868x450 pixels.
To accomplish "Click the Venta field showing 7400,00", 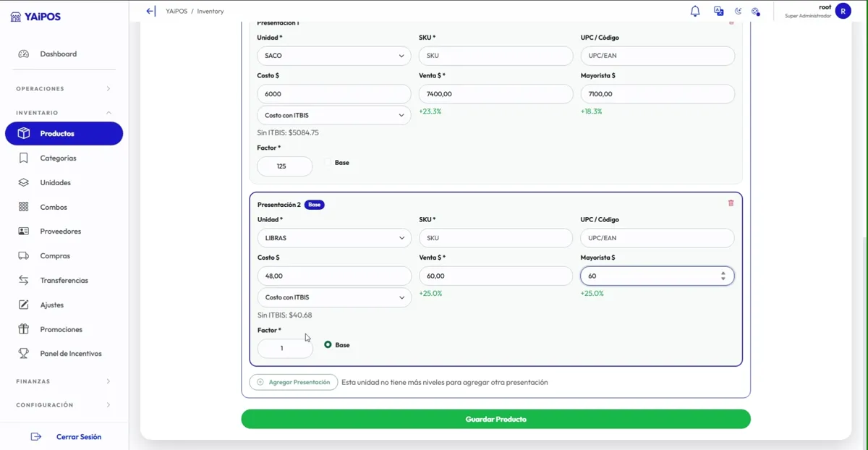I will 496,94.
